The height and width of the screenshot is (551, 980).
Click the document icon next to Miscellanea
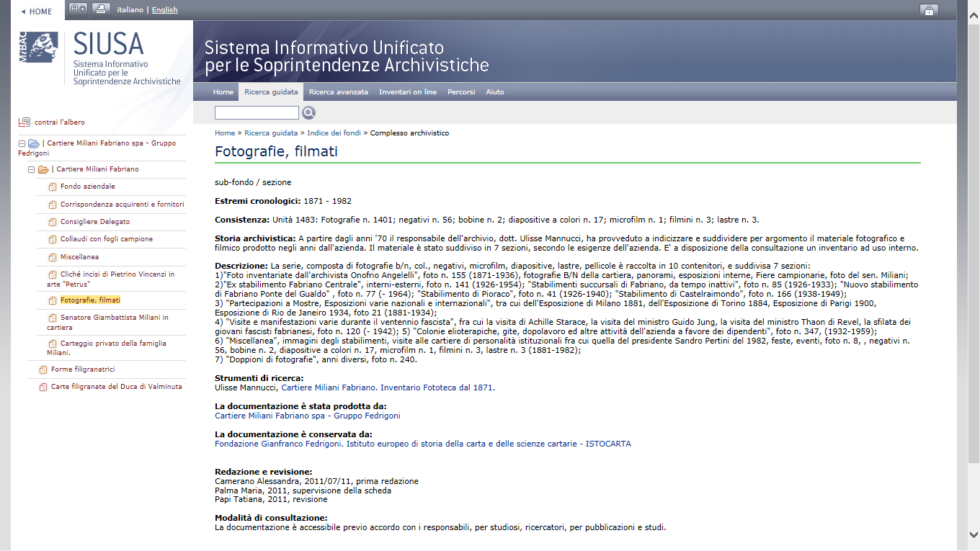(52, 257)
